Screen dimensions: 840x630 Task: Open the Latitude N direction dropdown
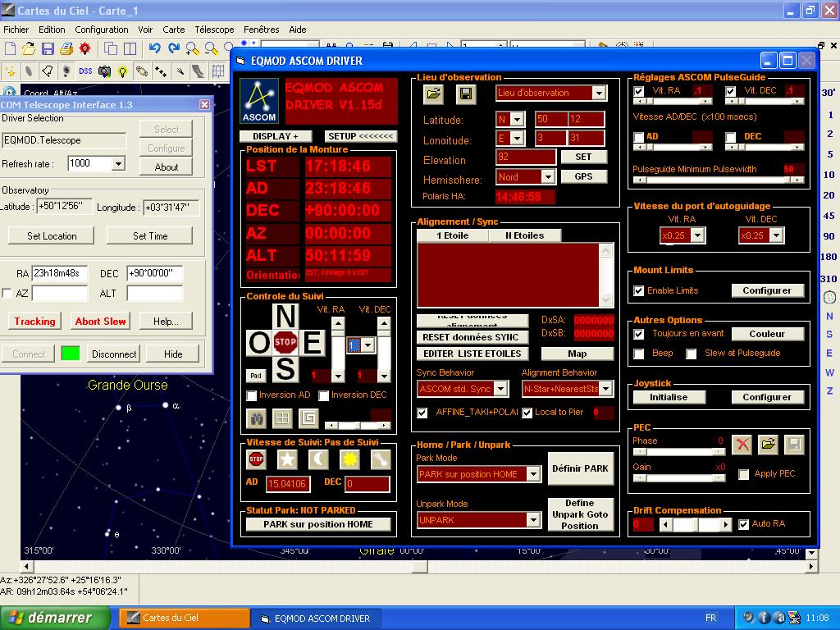pos(517,120)
